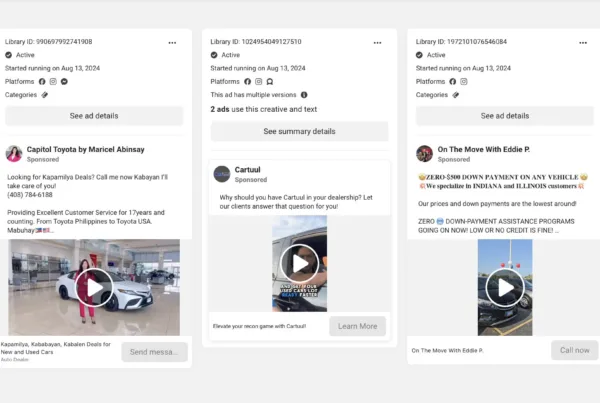
Task: Click Facebook platform icon on Eddie P. card
Action: 453,82
